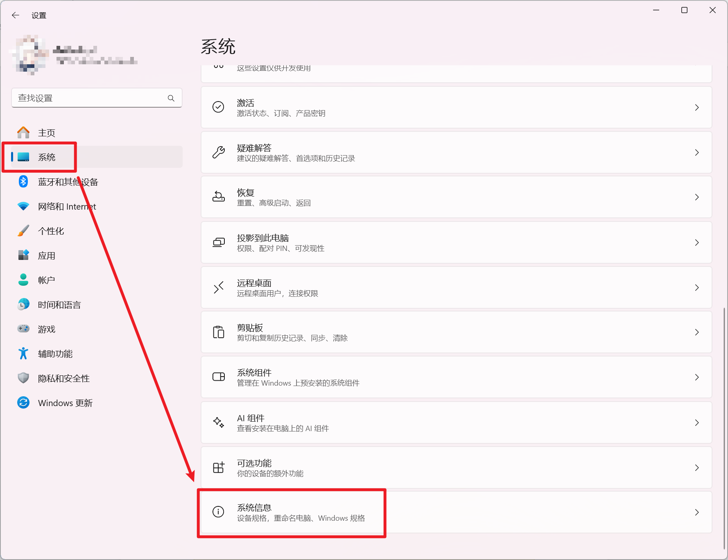Click the AI components sparkle icon

tap(219, 422)
